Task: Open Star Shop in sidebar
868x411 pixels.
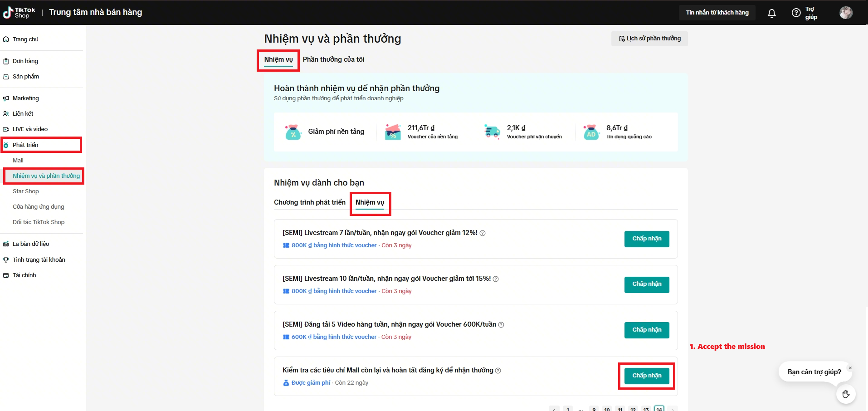Action: (x=26, y=191)
